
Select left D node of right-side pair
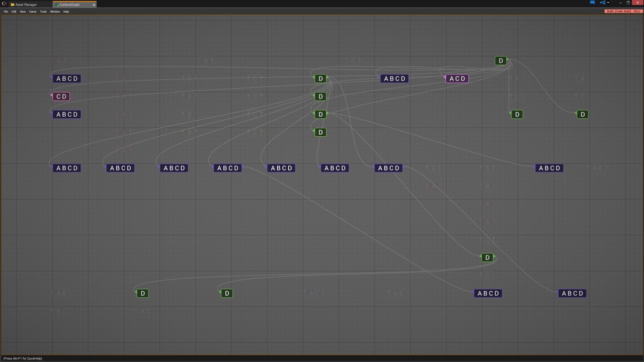point(517,115)
